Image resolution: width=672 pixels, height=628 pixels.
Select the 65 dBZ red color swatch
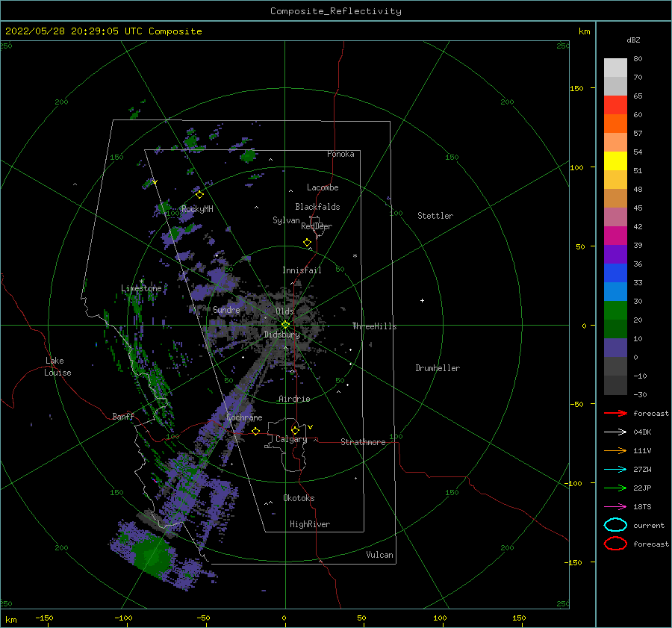coord(615,105)
